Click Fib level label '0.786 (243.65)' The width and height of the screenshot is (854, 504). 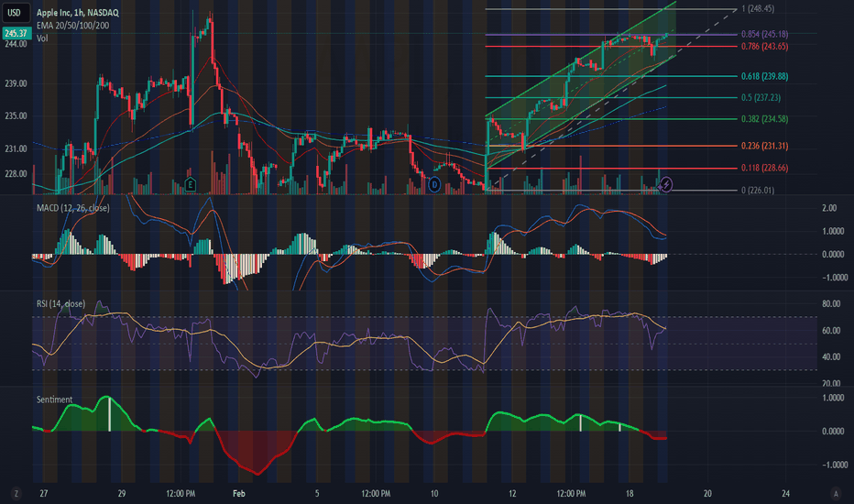point(765,47)
